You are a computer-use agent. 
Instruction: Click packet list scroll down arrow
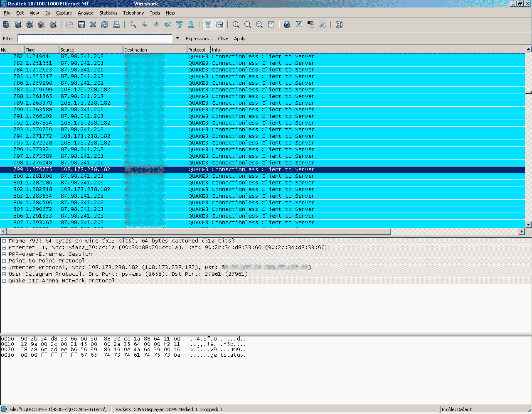[x=528, y=224]
